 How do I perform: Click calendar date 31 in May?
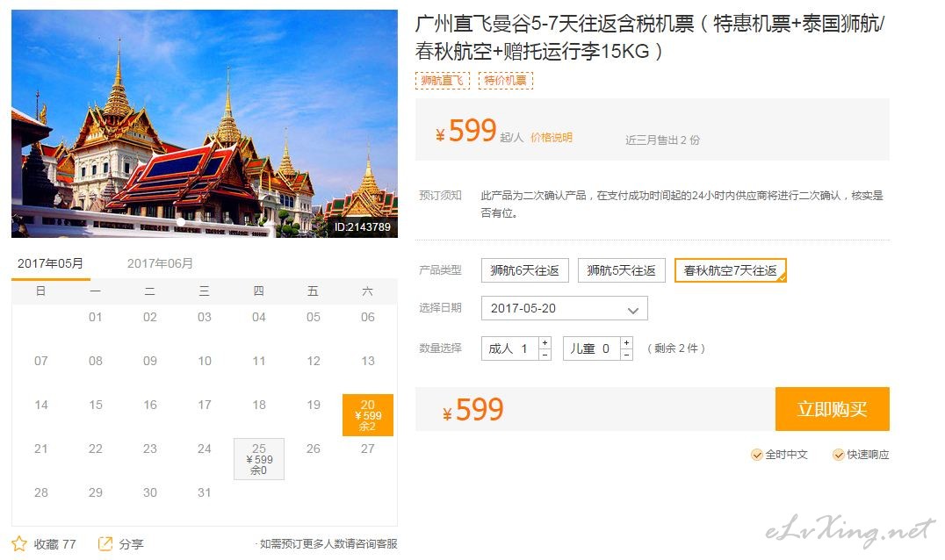205,493
